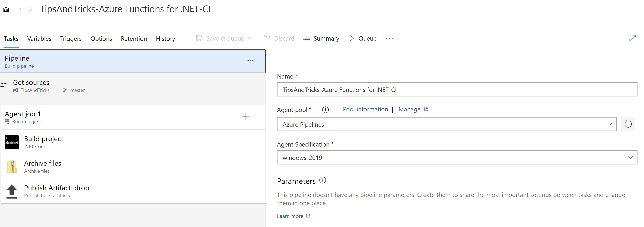Queue a new build
Viewport: 644px width, 227px height.
point(367,38)
